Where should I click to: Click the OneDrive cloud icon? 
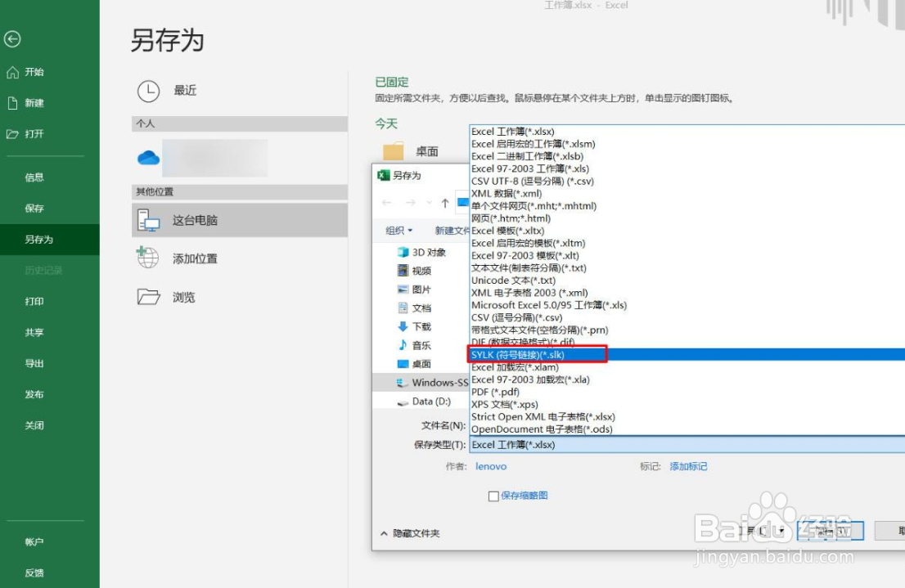point(148,158)
